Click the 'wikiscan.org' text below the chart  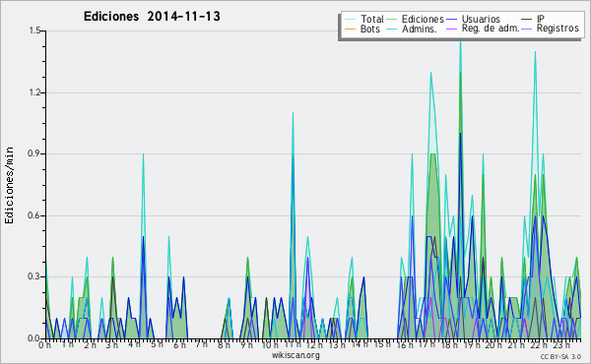(295, 355)
